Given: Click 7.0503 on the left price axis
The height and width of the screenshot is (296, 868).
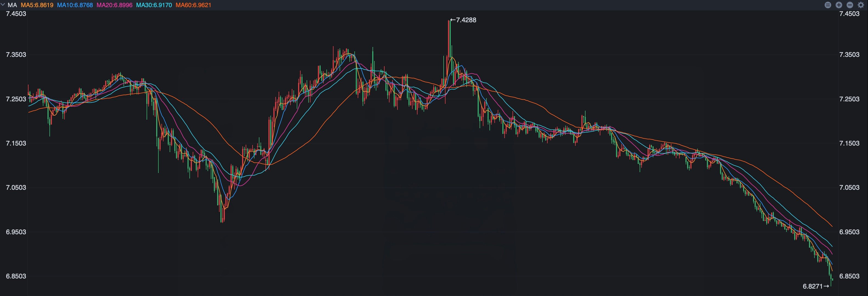Looking at the screenshot, I should click(16, 188).
